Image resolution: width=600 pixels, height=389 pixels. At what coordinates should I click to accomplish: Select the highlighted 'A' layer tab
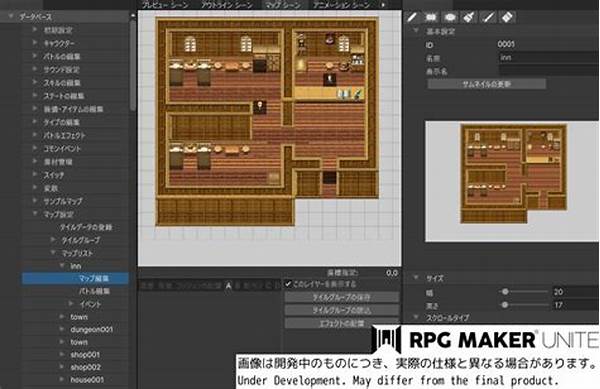click(x=228, y=285)
